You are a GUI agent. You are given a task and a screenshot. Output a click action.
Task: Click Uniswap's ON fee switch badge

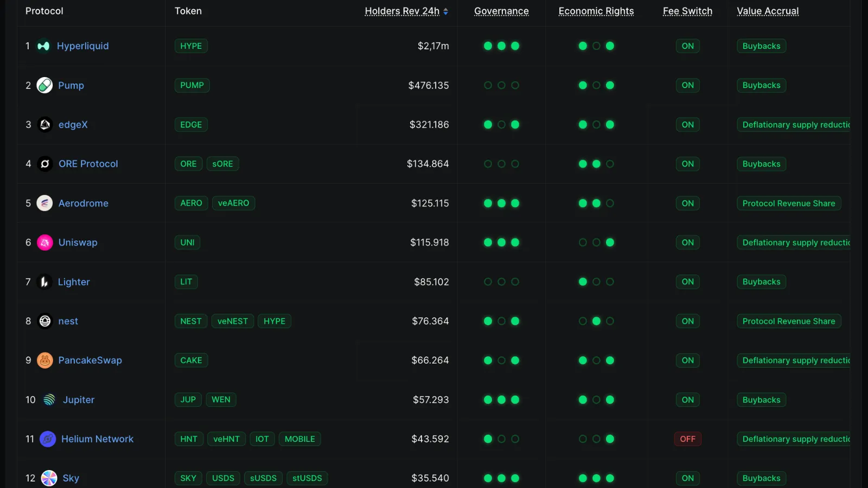688,242
